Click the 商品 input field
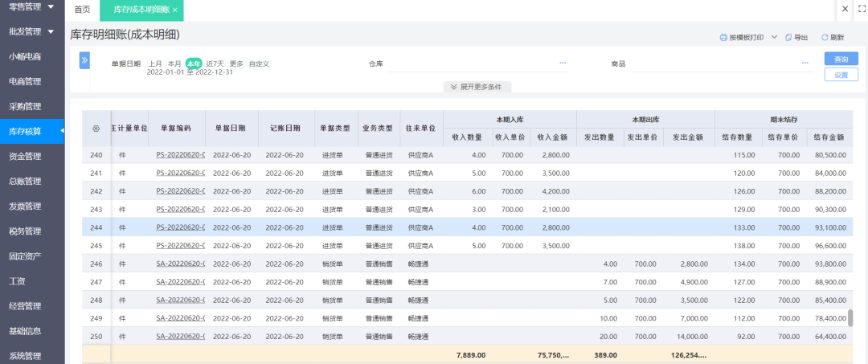Viewport: 868px width, 364px height. pyautogui.click(x=721, y=64)
